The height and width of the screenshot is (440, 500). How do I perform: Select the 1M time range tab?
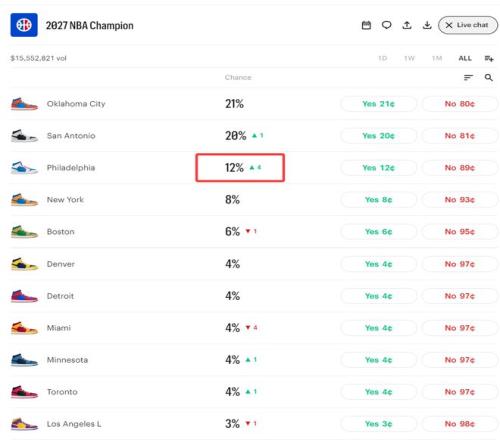[437, 58]
